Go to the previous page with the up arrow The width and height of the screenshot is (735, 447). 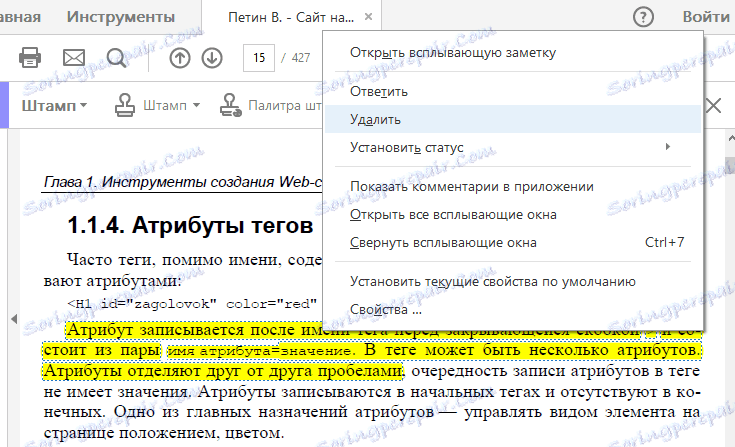[180, 58]
